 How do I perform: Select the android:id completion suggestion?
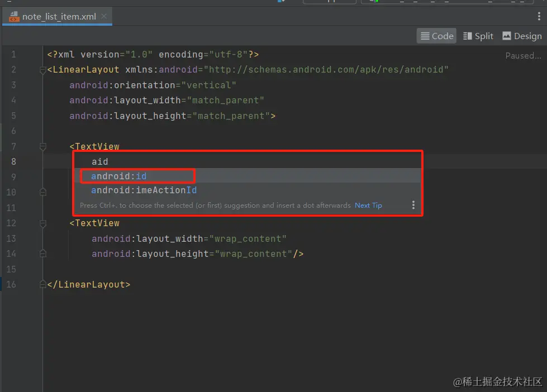(x=248, y=176)
